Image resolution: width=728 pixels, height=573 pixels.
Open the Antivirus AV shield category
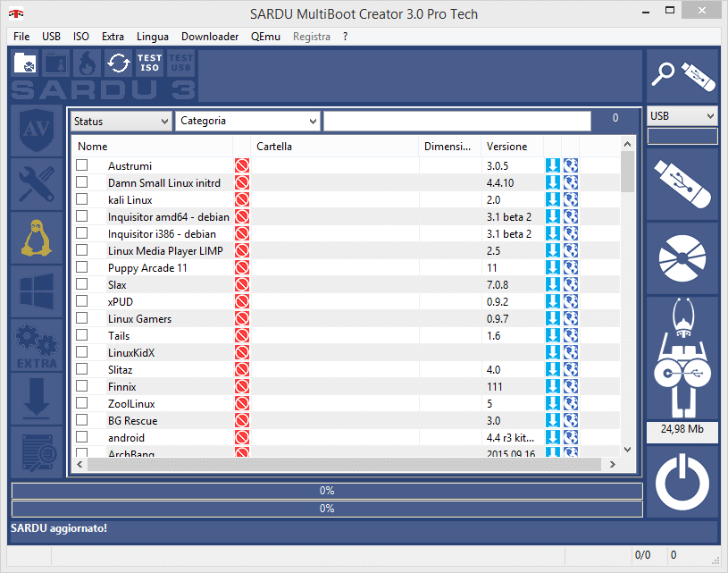tap(37, 131)
